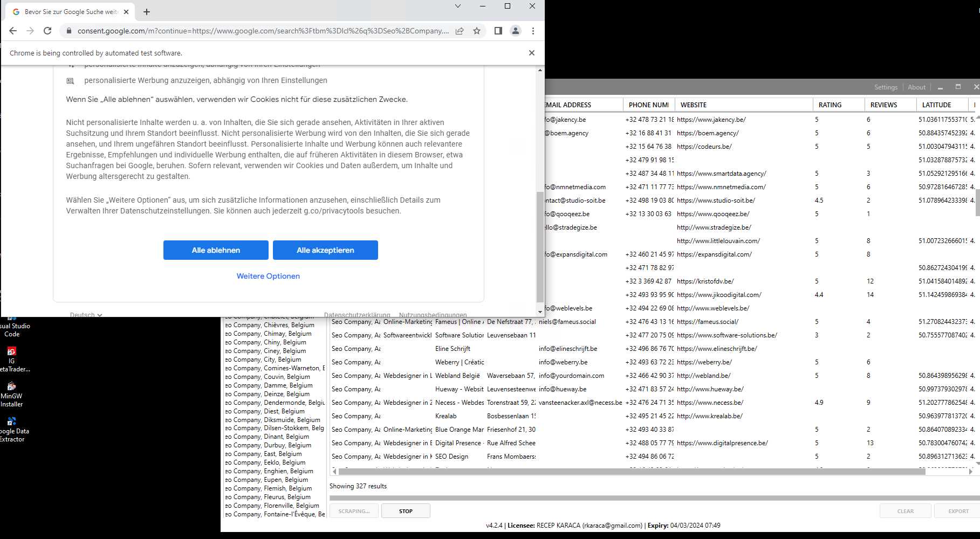980x539 pixels.
Task: Select 'Seo Company, Ciney, Belgium' list row
Action: click(274, 351)
